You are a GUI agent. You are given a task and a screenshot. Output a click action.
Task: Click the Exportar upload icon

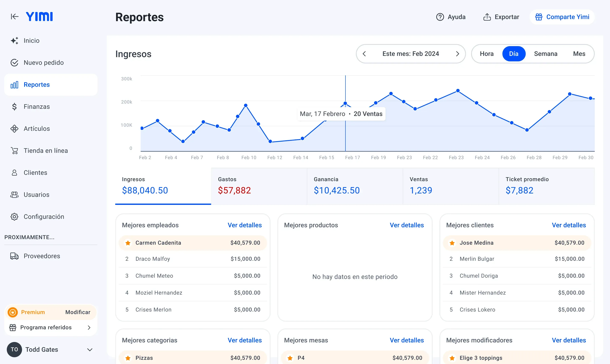click(x=487, y=17)
